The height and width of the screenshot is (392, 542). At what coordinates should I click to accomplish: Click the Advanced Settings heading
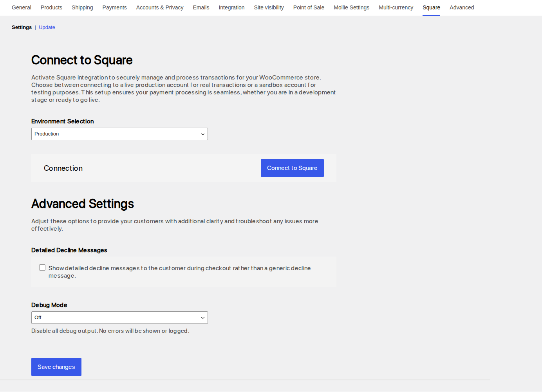[x=83, y=204]
